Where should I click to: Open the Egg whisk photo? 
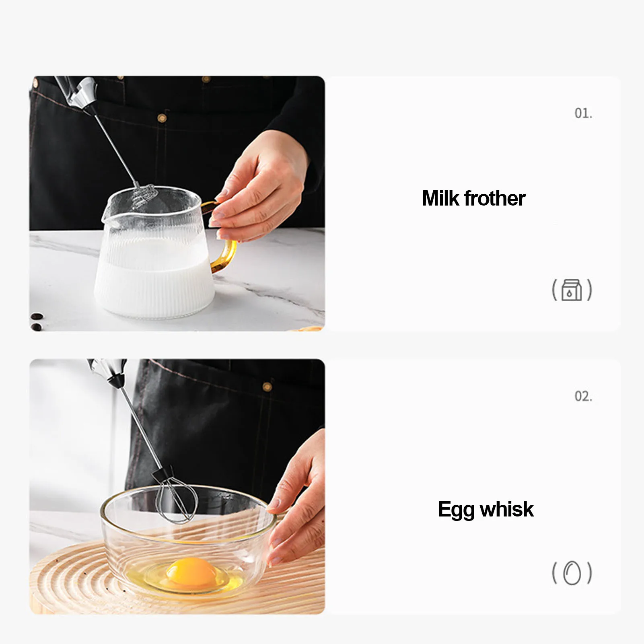[x=177, y=486]
